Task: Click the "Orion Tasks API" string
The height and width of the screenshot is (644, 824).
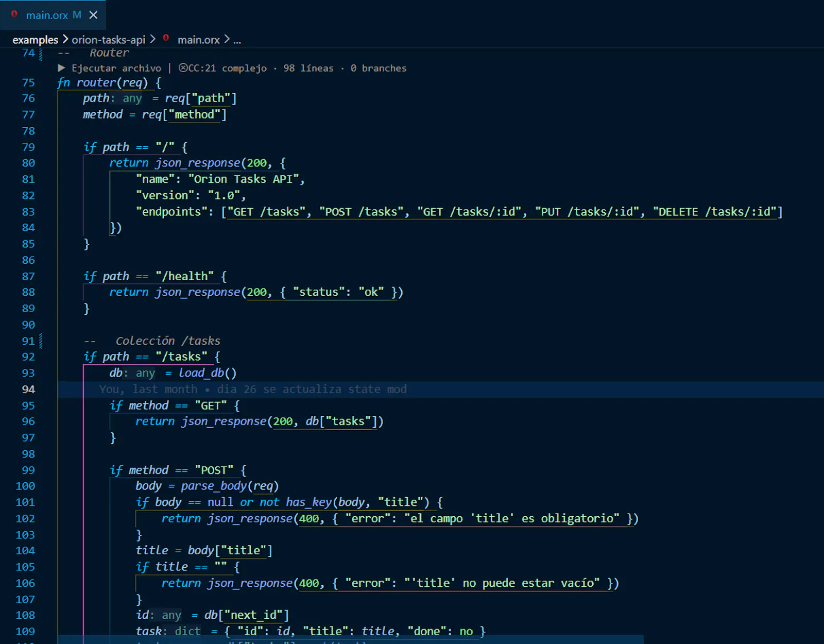Action: [243, 179]
